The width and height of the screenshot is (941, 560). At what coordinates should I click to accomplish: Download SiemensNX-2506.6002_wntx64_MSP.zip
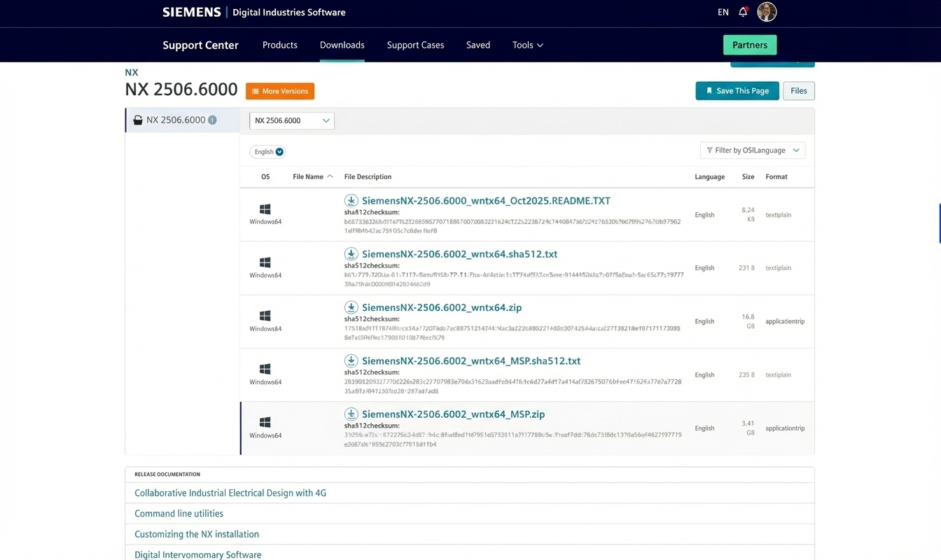click(x=453, y=414)
